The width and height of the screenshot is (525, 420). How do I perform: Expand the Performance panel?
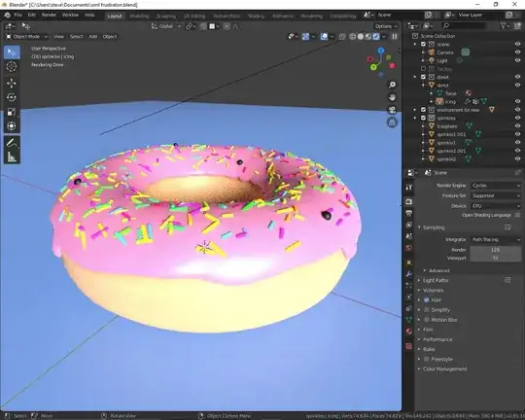[x=437, y=339]
